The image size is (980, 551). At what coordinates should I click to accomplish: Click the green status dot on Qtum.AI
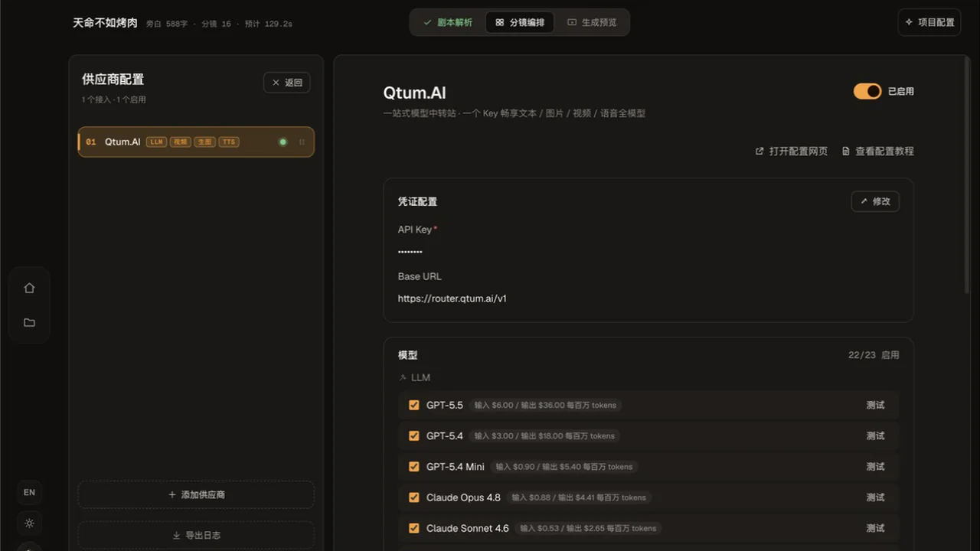283,142
